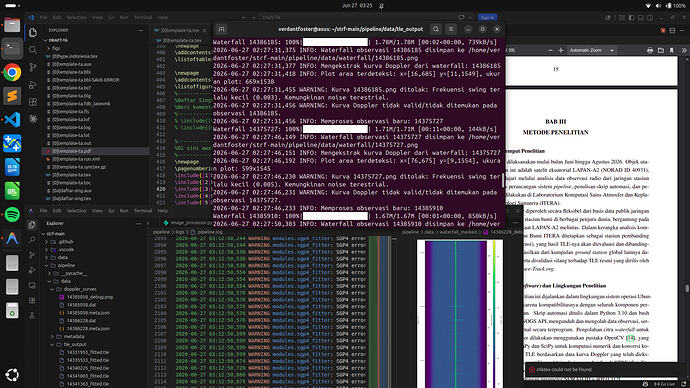Open more tools chevron in the PDF toolbar
Image resolution: width=690 pixels, height=388 pixels.
point(684,51)
